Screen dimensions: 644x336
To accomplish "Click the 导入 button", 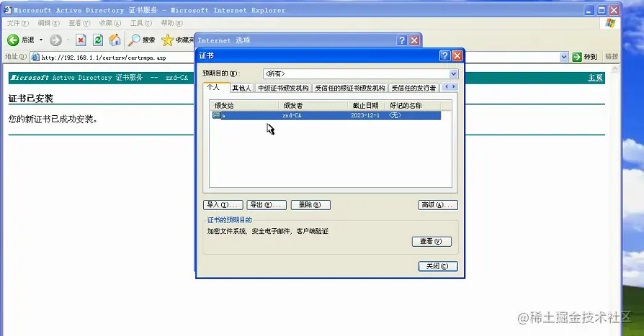I will [x=223, y=205].
